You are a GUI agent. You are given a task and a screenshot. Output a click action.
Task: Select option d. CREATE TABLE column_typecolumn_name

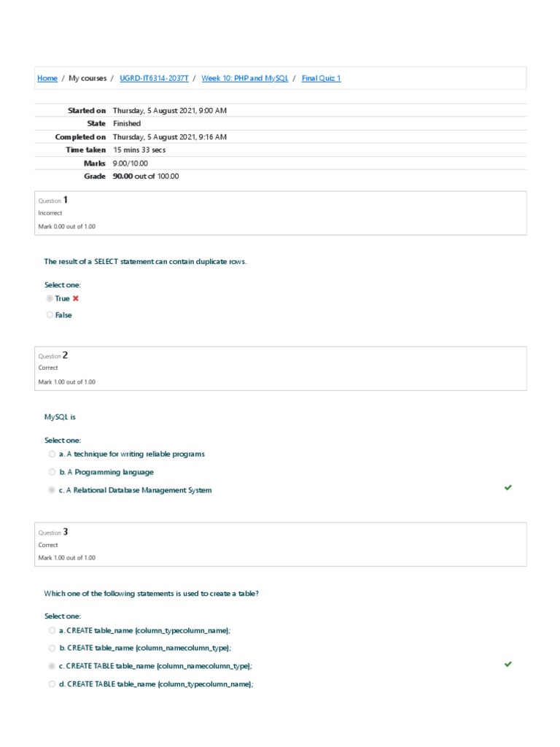(52, 684)
